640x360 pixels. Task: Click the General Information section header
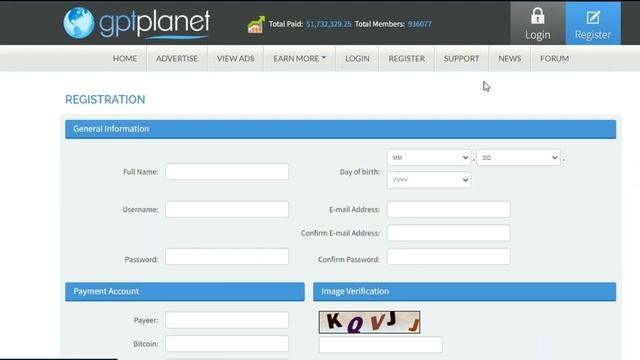pos(340,129)
